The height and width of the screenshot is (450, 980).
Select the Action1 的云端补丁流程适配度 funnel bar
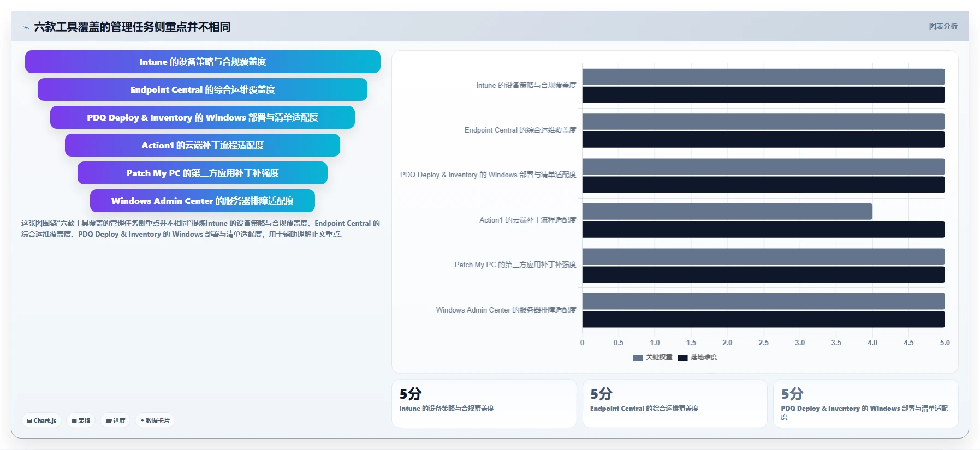point(203,145)
